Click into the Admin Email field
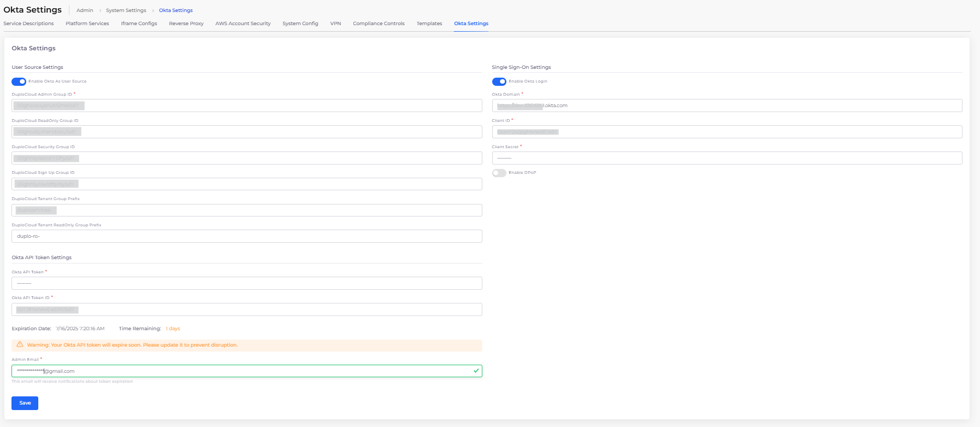The width and height of the screenshot is (980, 427). (x=246, y=371)
